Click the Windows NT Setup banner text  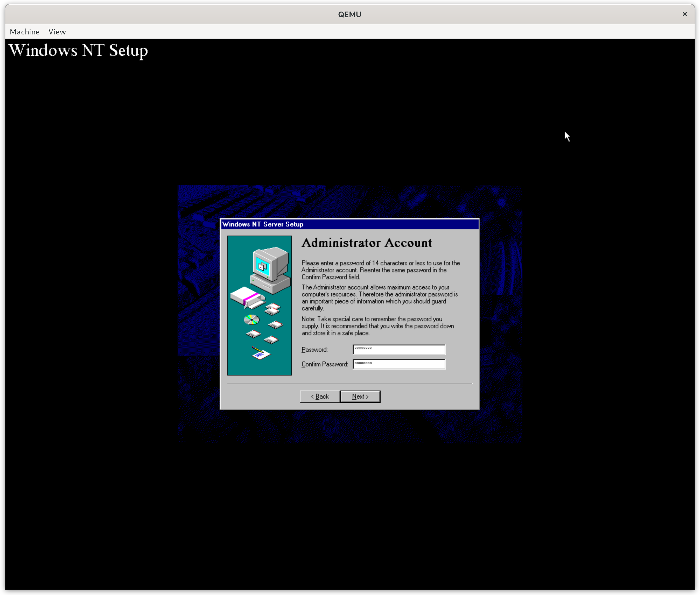tap(78, 51)
